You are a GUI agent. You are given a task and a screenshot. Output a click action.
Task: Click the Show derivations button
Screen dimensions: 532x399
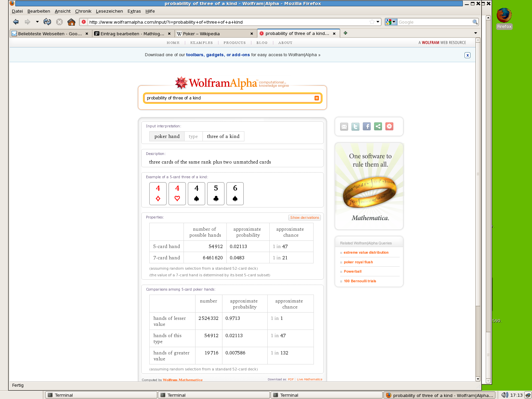[305, 217]
